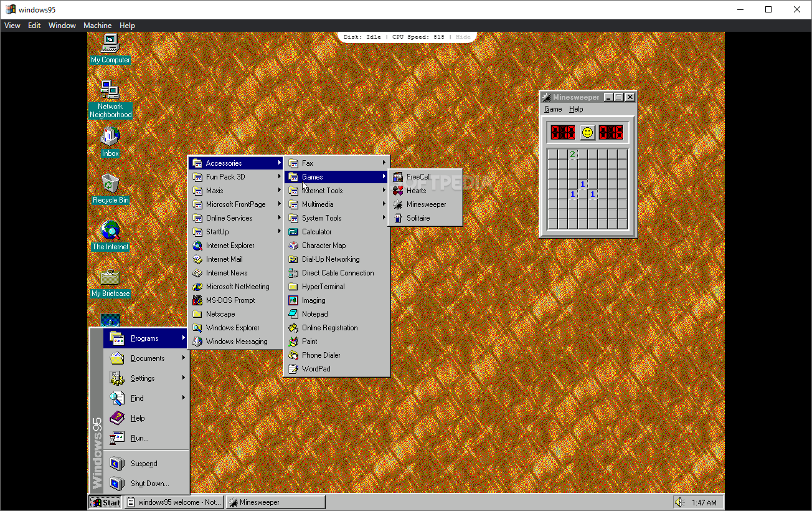The image size is (812, 511).
Task: Open Phone Dialer from Accessories menu
Action: tap(337, 355)
